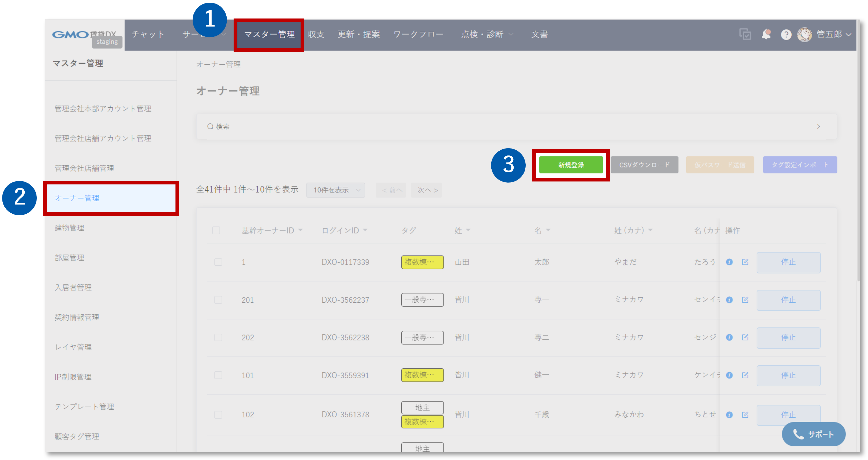Click the yellow 複数棟 tag on row 1
The height and width of the screenshot is (460, 868).
tap(422, 262)
